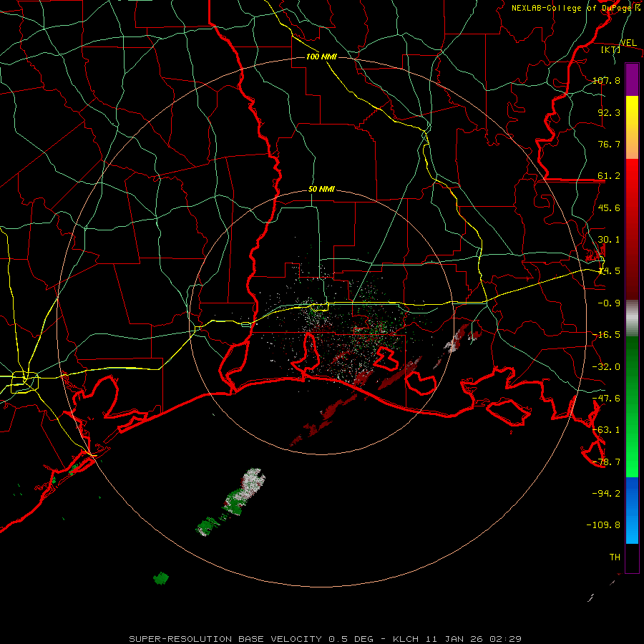This screenshot has height=644, width=644.
Task: Click the TH label on the legend
Action: point(615,557)
